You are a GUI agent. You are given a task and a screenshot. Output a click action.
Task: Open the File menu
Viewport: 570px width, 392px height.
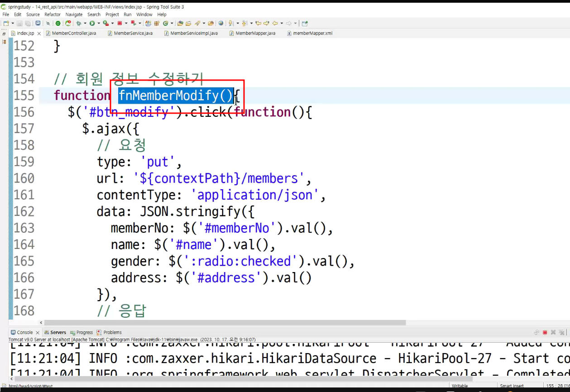pos(6,14)
